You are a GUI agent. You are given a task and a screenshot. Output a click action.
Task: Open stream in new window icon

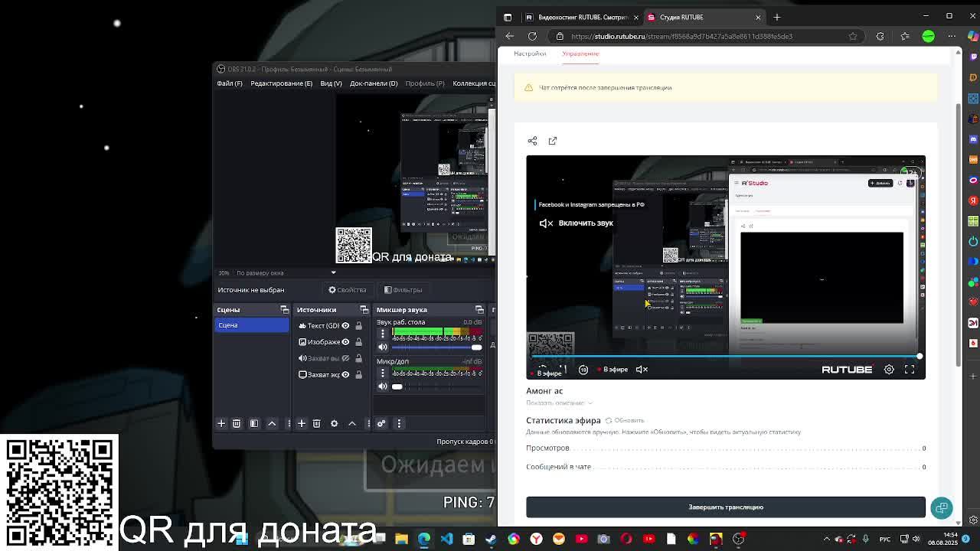coord(553,141)
